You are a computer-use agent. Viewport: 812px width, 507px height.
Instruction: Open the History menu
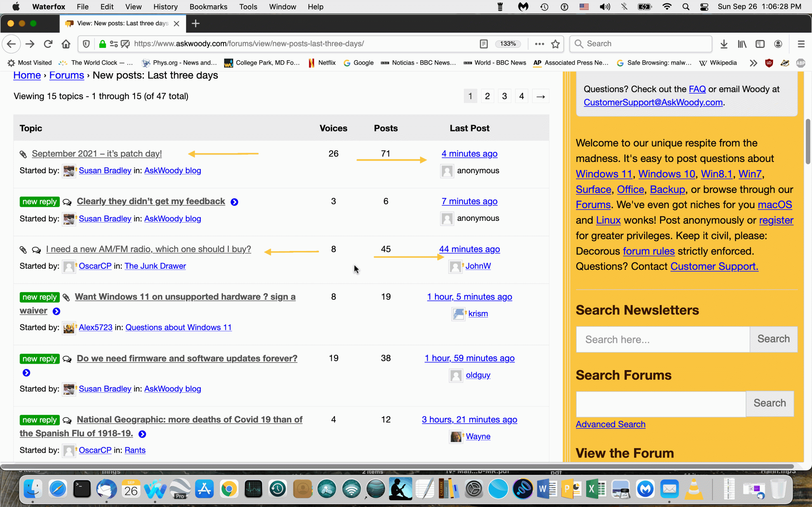pos(166,7)
